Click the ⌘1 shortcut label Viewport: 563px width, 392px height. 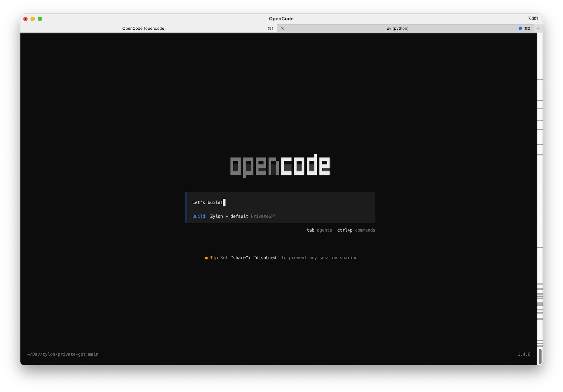tap(271, 28)
